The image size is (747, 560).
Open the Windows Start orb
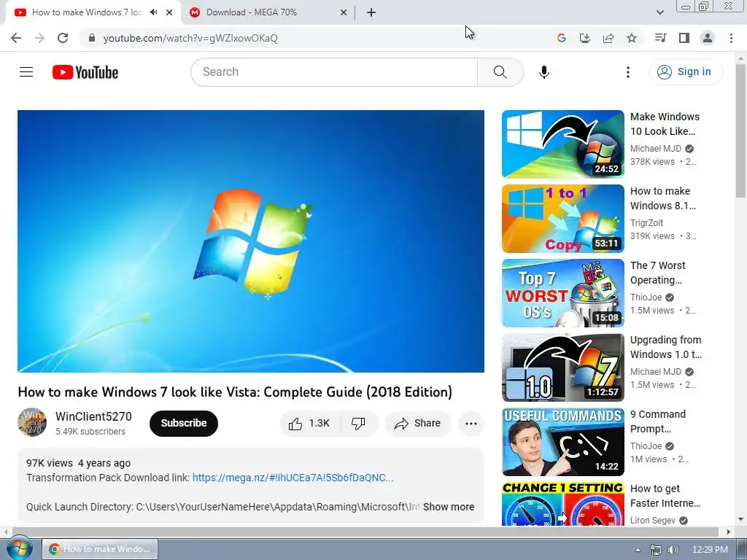point(19,548)
